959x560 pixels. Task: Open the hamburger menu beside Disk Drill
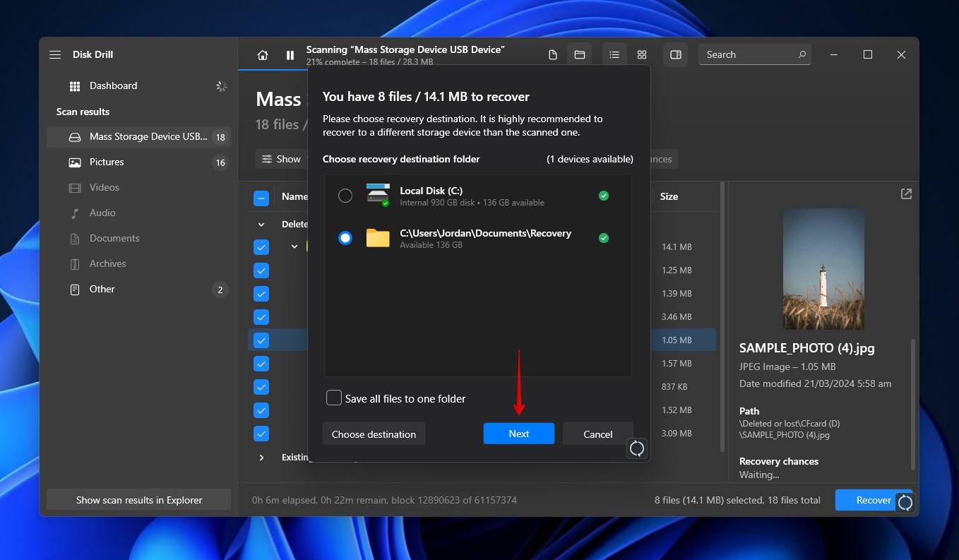click(55, 55)
